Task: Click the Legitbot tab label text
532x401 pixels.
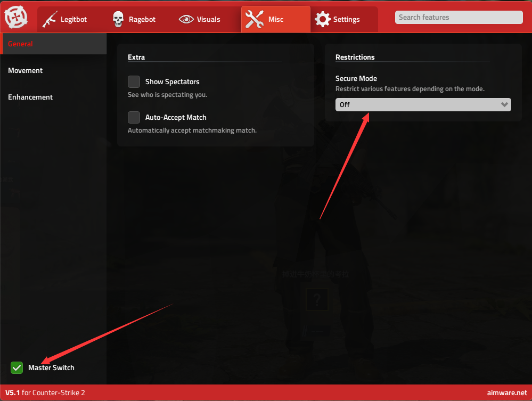Action: [x=73, y=20]
